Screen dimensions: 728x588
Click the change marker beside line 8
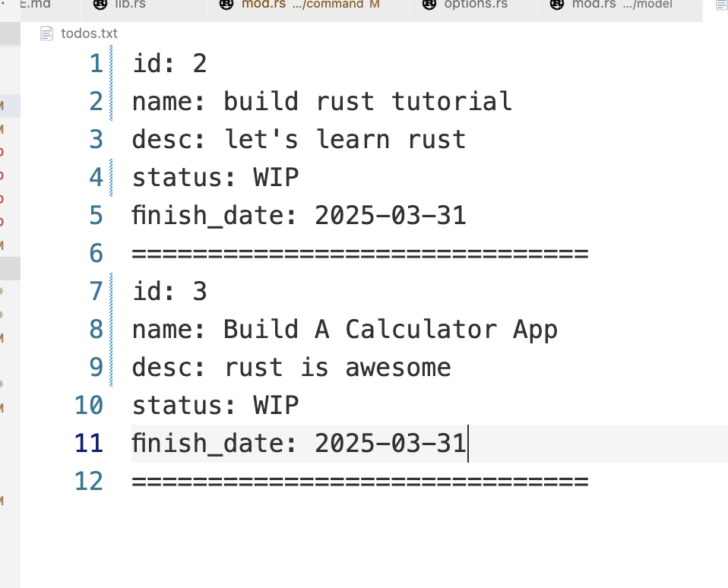[111, 330]
